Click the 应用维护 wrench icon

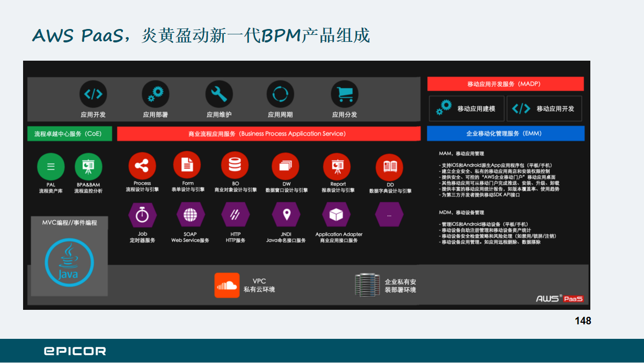click(219, 94)
